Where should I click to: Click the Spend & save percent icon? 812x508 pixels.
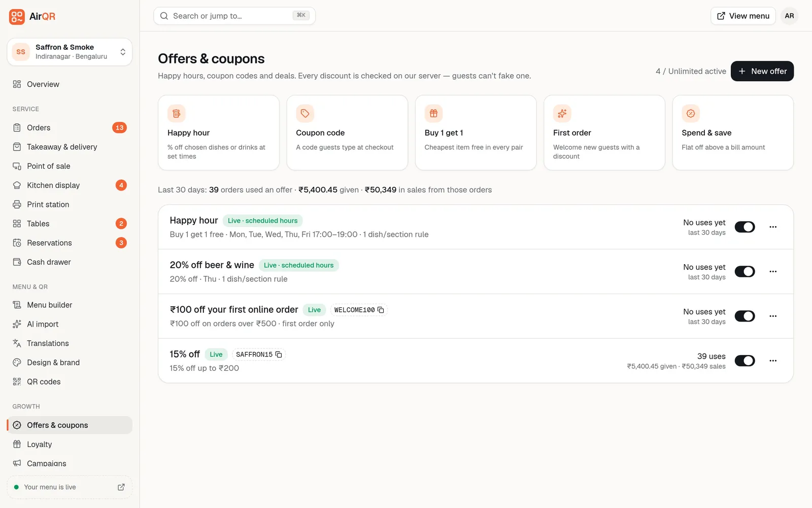(691, 114)
